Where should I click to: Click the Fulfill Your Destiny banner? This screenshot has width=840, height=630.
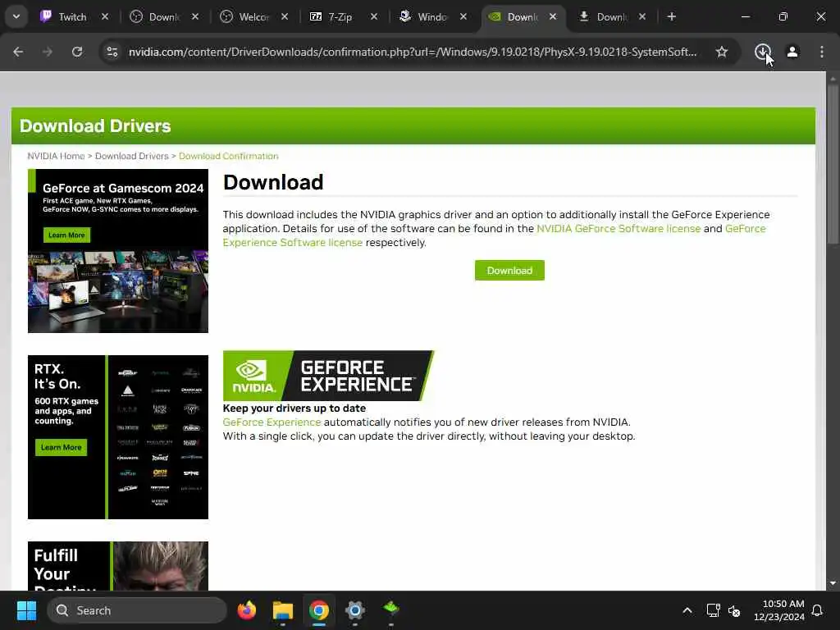pyautogui.click(x=118, y=566)
